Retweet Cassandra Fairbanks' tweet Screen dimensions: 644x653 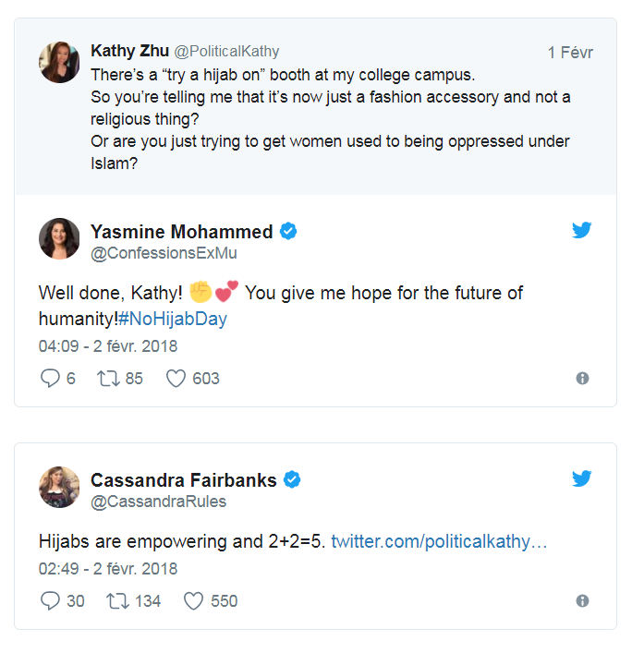pyautogui.click(x=117, y=601)
